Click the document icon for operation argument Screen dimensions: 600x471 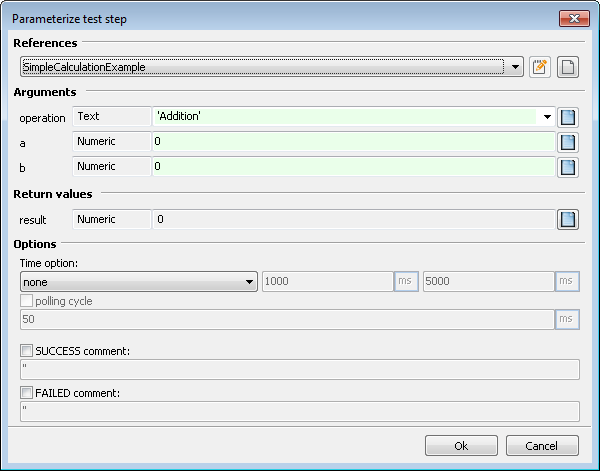coord(567,117)
